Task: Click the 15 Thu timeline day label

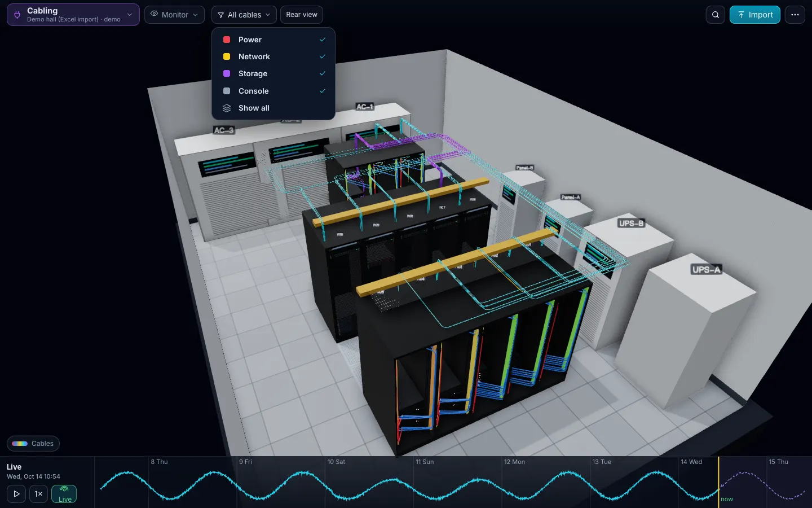Action: pyautogui.click(x=779, y=462)
